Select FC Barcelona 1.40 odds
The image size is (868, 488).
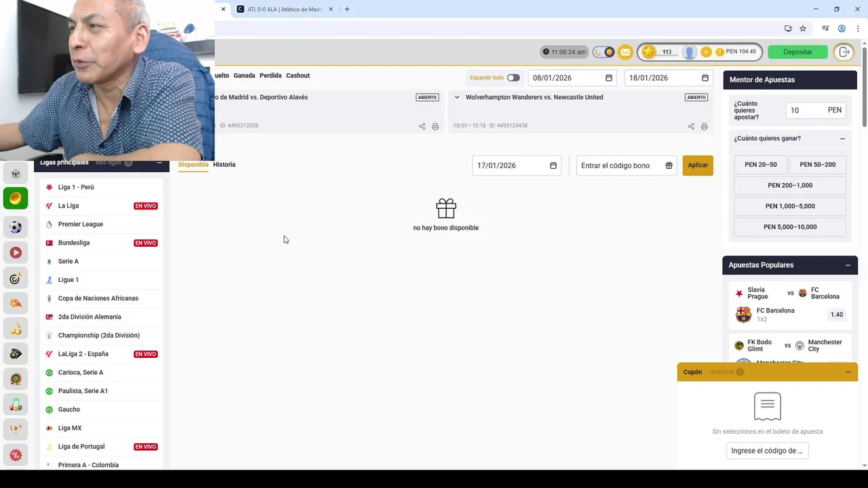pos(836,314)
